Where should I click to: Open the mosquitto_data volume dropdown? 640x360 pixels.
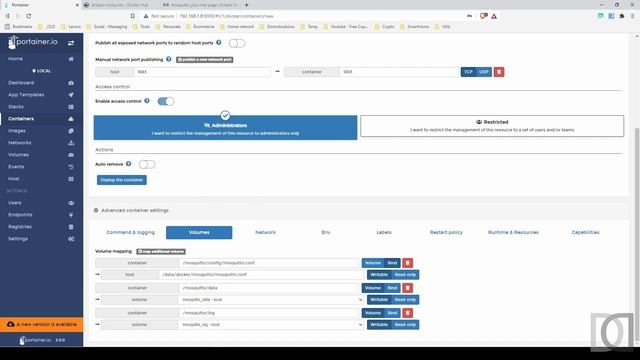[x=271, y=300]
